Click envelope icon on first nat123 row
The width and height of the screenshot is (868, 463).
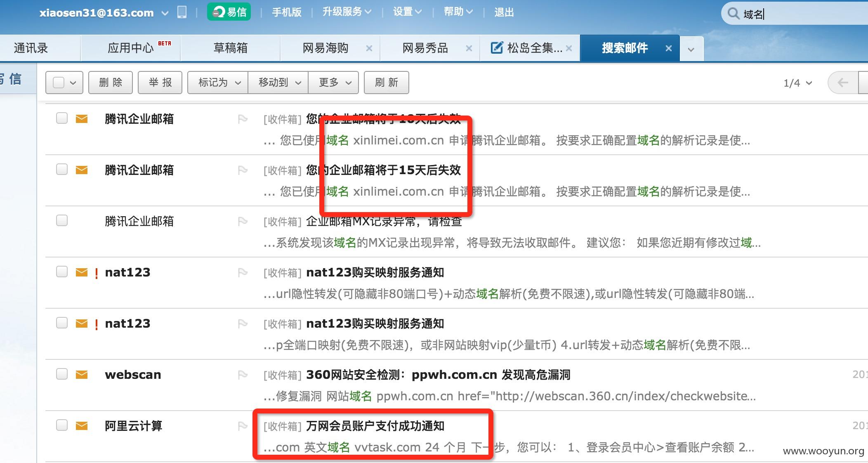82,272
